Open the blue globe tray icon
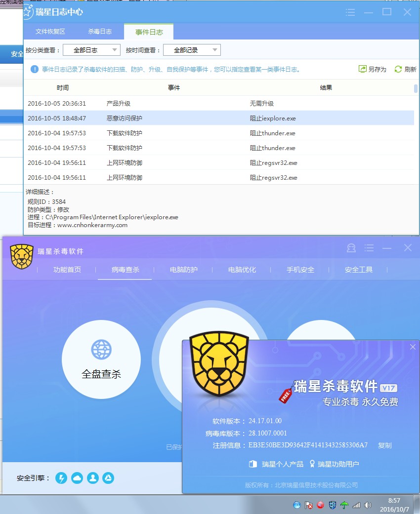Viewport: 420px width, 514px height. [297, 505]
